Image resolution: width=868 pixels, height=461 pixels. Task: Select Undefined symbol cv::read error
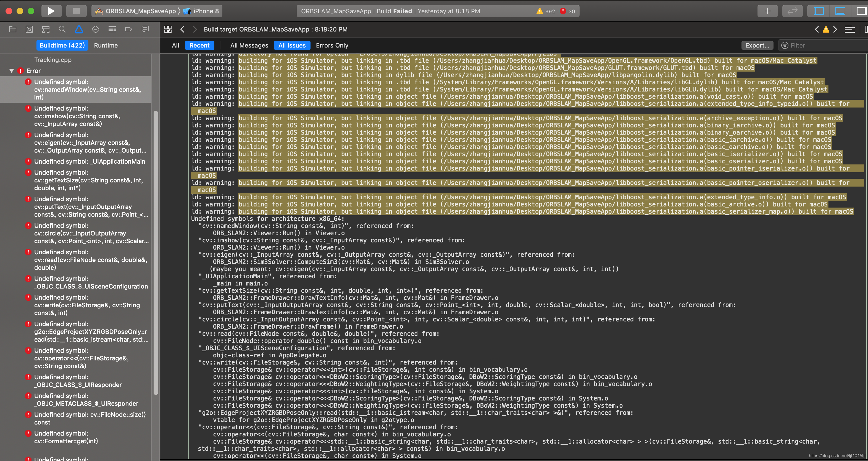pyautogui.click(x=76, y=260)
